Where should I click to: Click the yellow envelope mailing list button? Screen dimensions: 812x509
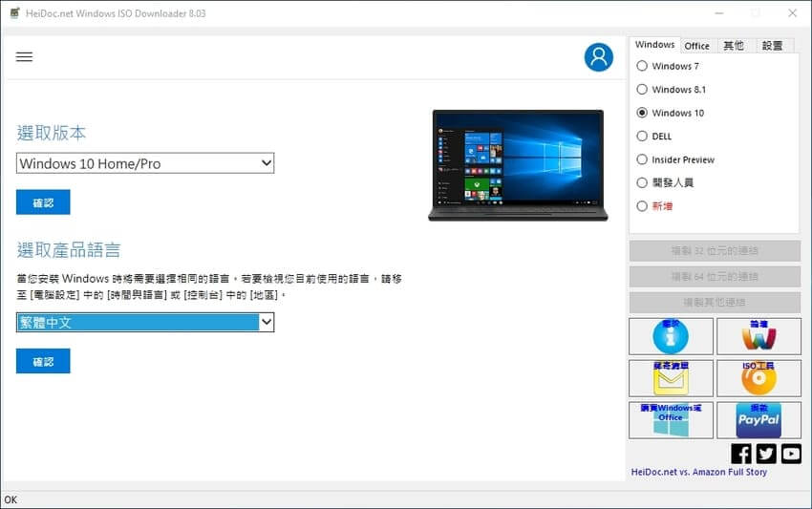coord(671,378)
